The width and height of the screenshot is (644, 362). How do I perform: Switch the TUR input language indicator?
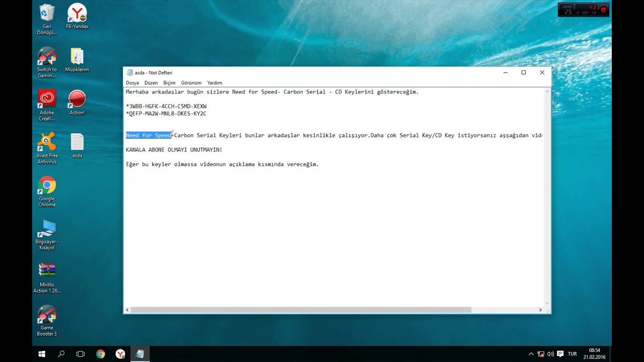tap(573, 354)
